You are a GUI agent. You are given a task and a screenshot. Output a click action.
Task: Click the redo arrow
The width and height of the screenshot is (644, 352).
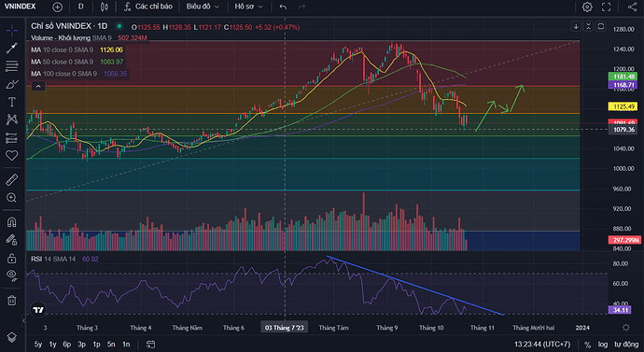tap(301, 7)
